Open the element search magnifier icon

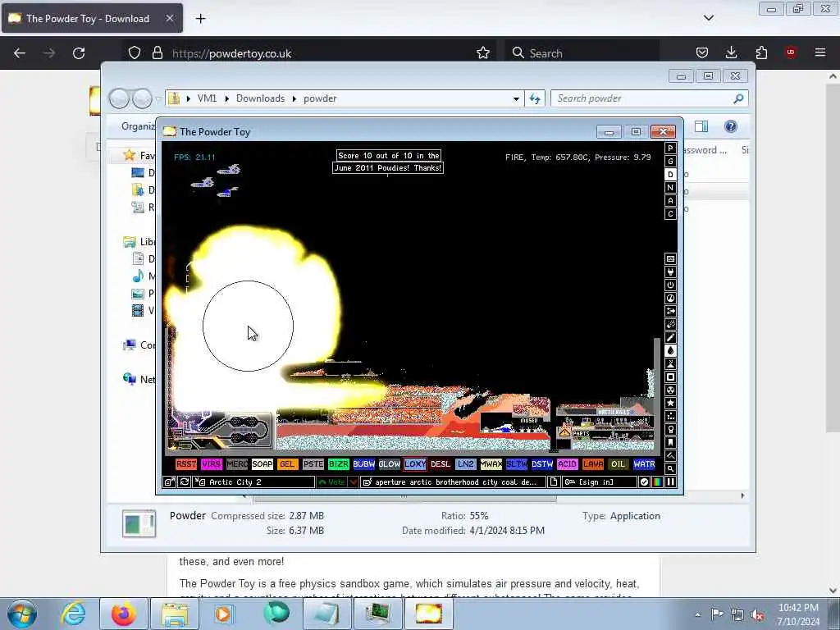(x=670, y=468)
